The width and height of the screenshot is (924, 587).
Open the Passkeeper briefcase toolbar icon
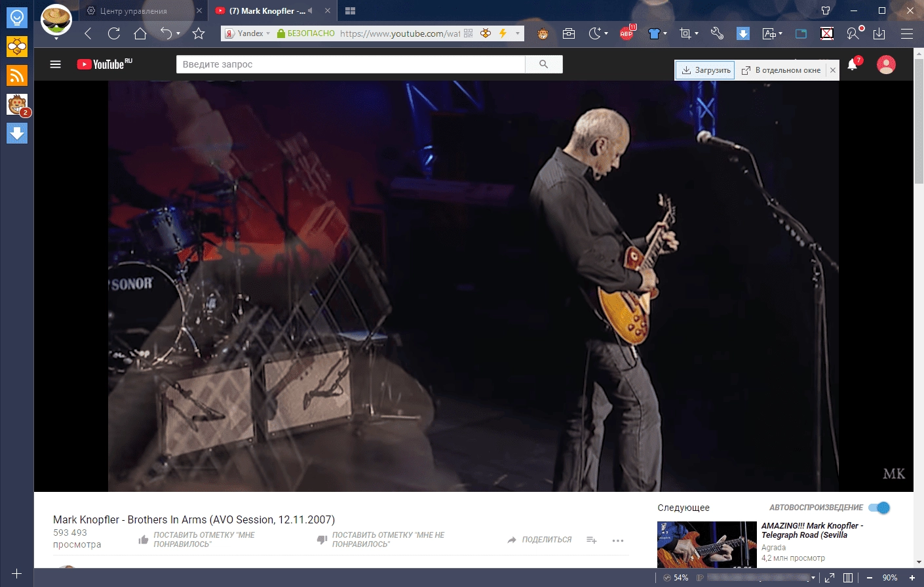click(x=569, y=33)
